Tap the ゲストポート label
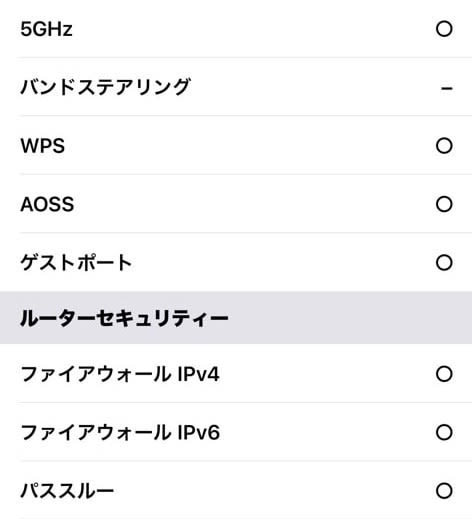This screenshot has height=519, width=472. pos(76,263)
